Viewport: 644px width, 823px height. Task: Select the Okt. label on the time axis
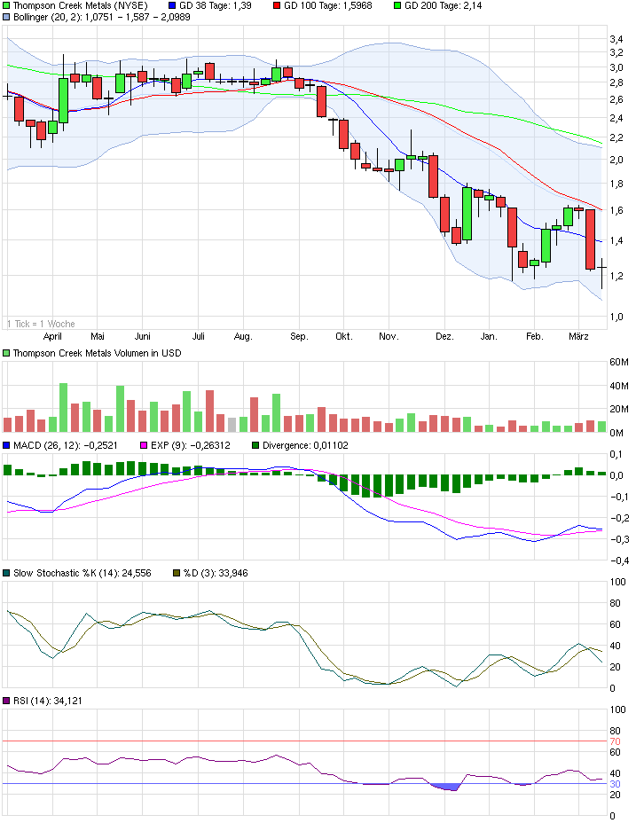[x=343, y=337]
